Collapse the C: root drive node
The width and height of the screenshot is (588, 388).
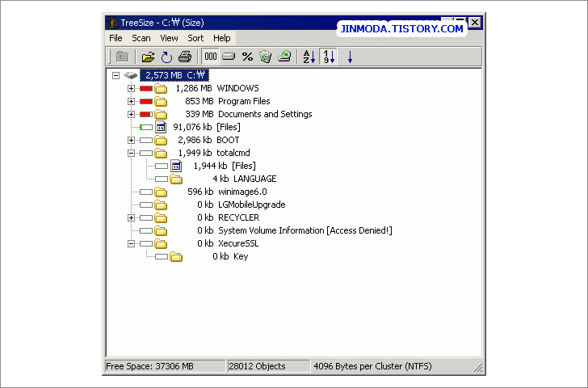115,76
